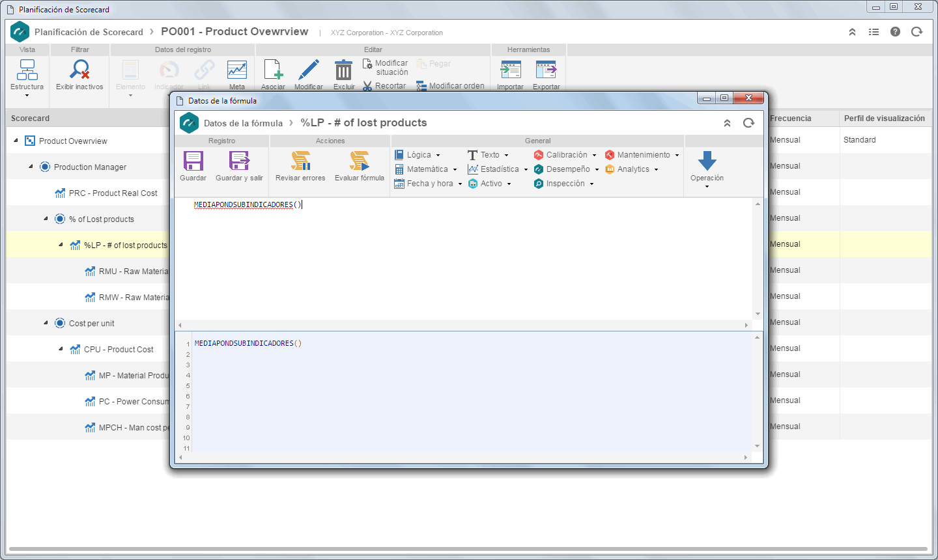Click the Guardar y salir icon
The image size is (938, 560).
(x=239, y=161)
